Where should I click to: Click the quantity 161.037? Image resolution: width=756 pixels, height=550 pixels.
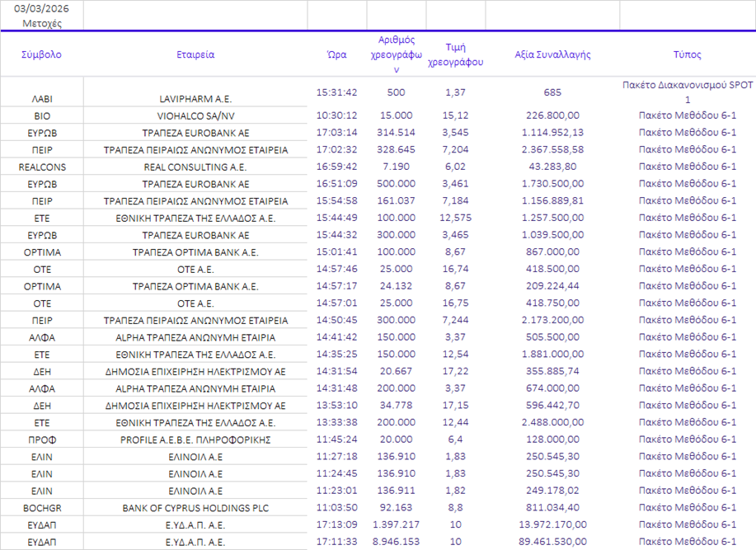pyautogui.click(x=397, y=200)
